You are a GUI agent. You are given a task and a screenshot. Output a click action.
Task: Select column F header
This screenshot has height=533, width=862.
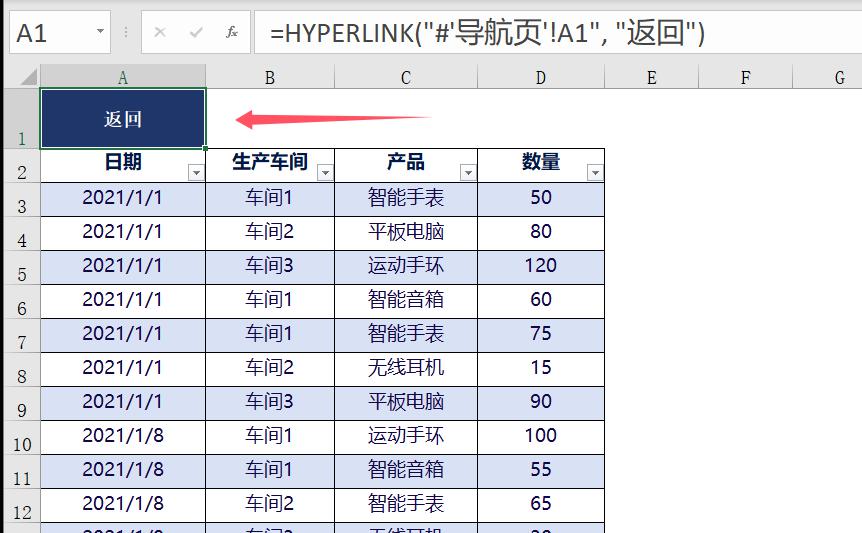[745, 77]
